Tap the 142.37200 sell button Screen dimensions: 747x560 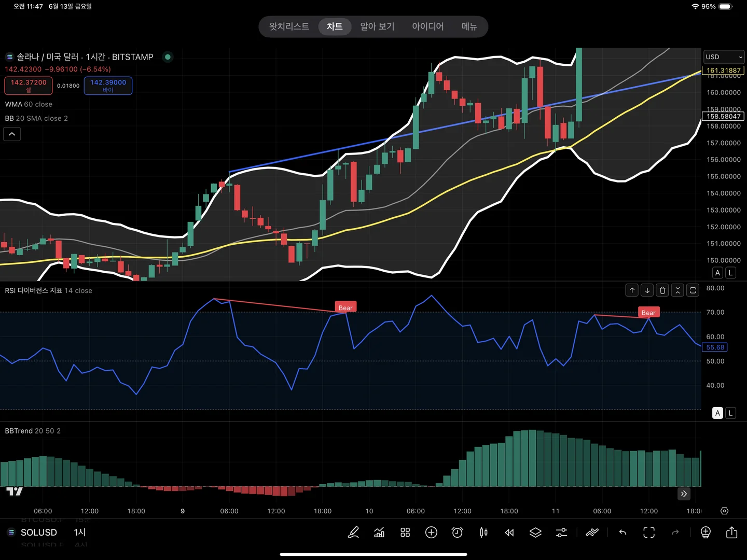click(x=29, y=86)
